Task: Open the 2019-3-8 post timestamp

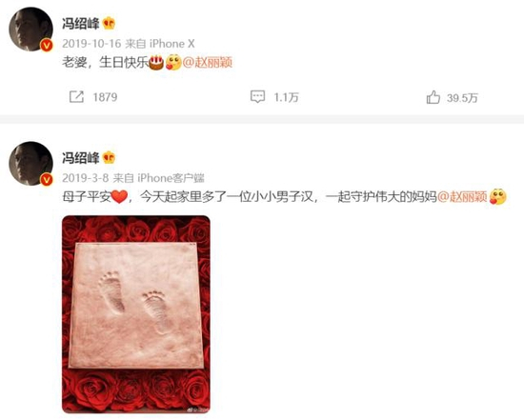Action: point(86,178)
